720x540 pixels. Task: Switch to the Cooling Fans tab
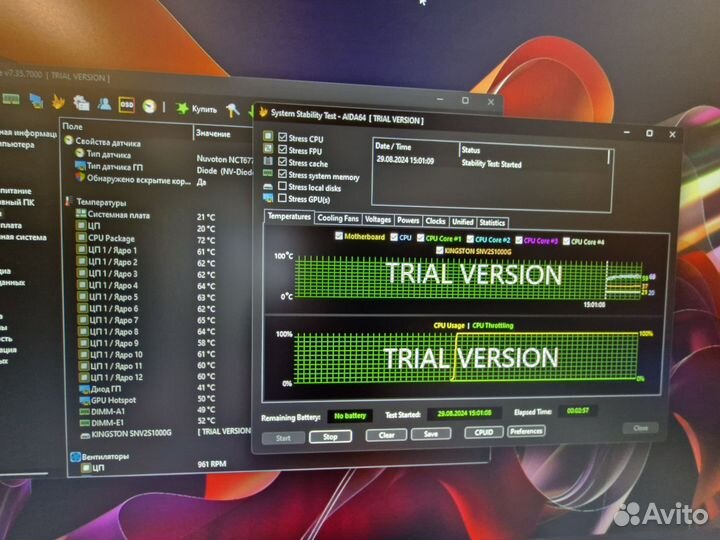338,219
